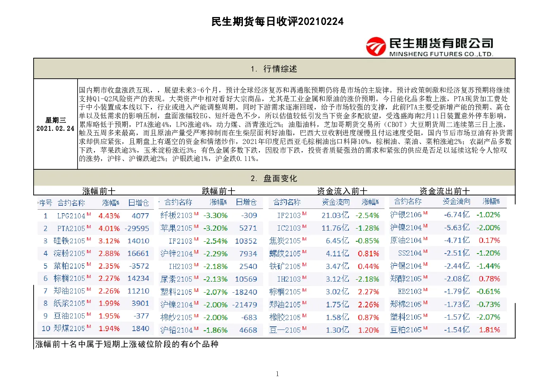Select the 郑醇2105 contract cell

tap(409, 278)
